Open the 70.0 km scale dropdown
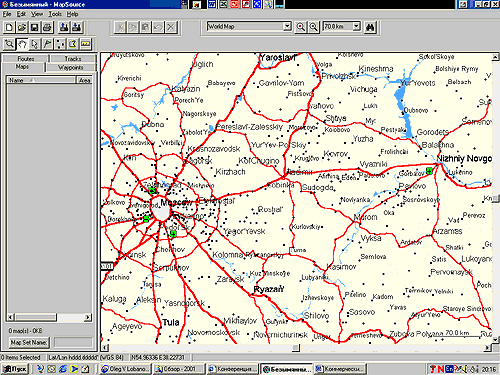500x375 pixels. tap(357, 26)
